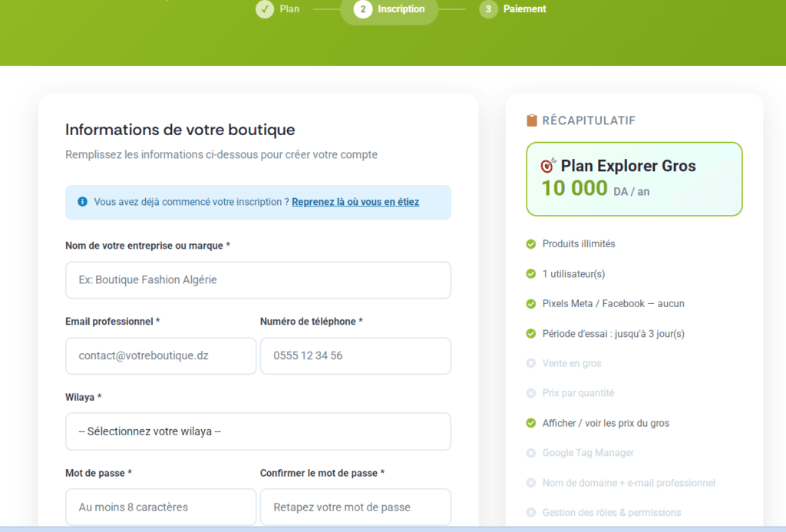
Task: Click the 'Wilaya *' field label
Action: click(83, 397)
